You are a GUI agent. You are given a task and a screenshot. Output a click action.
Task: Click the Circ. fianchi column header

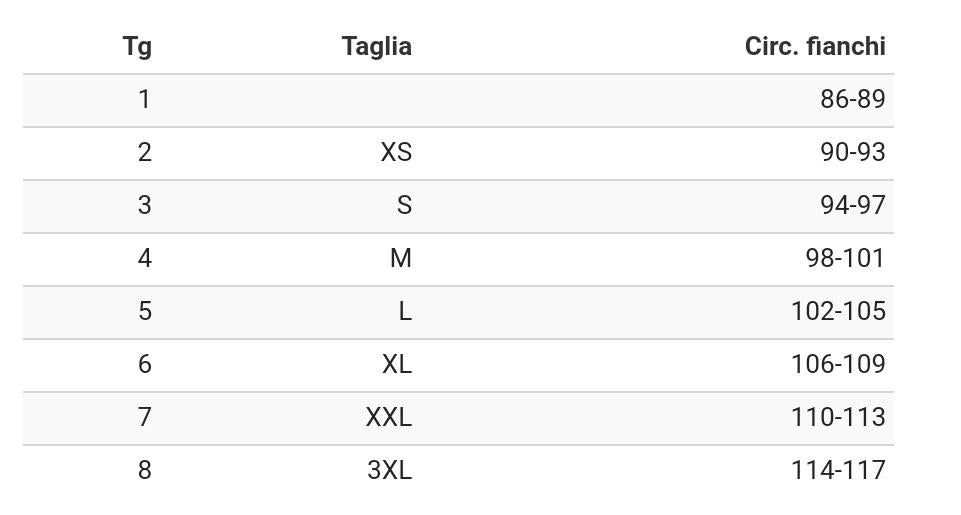[814, 46]
